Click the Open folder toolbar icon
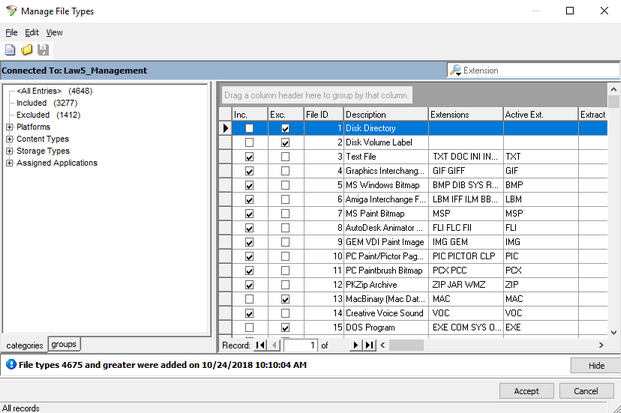Image resolution: width=621 pixels, height=413 pixels. pyautogui.click(x=27, y=50)
